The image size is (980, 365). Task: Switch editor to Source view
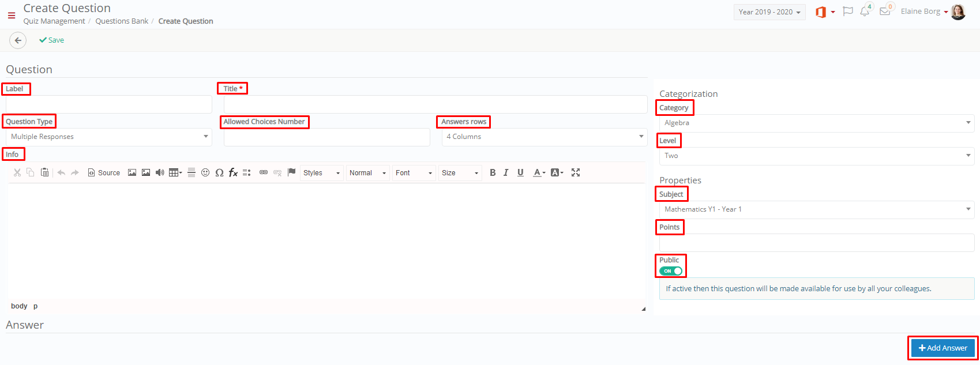(104, 172)
